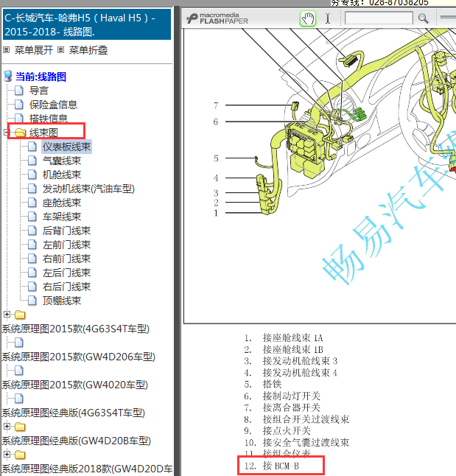The height and width of the screenshot is (476, 456).
Task: Select the 线束图 folder label
Action: [43, 133]
